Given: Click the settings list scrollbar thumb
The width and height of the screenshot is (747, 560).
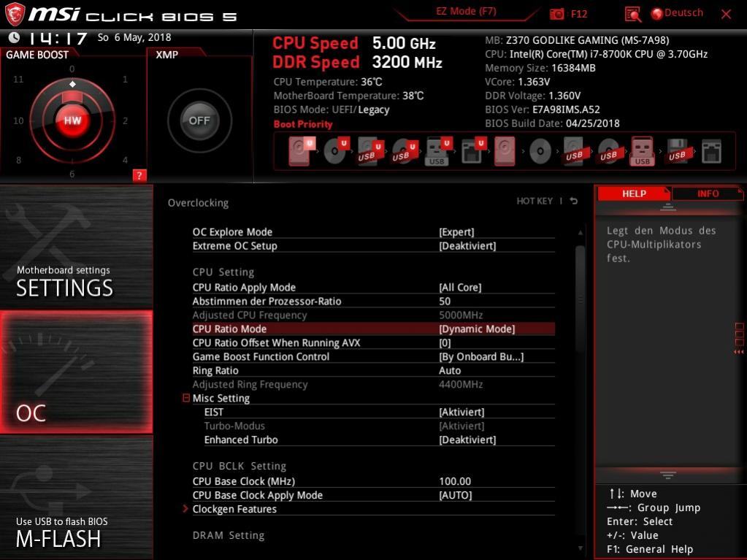Looking at the screenshot, I should [x=580, y=299].
